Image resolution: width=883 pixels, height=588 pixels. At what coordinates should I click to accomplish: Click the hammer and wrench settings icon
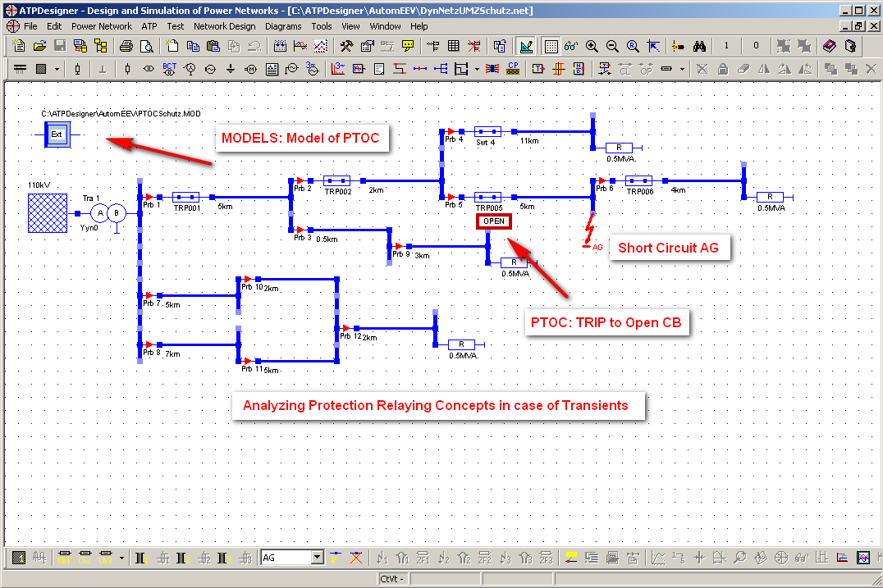click(346, 47)
